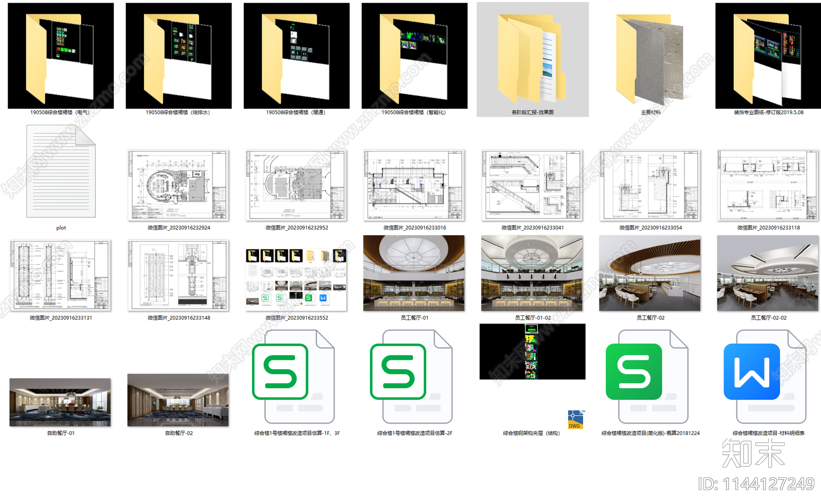This screenshot has width=821, height=504.
Task: Select thumbnail 微信图片_20230916232952
Action: click(x=297, y=186)
